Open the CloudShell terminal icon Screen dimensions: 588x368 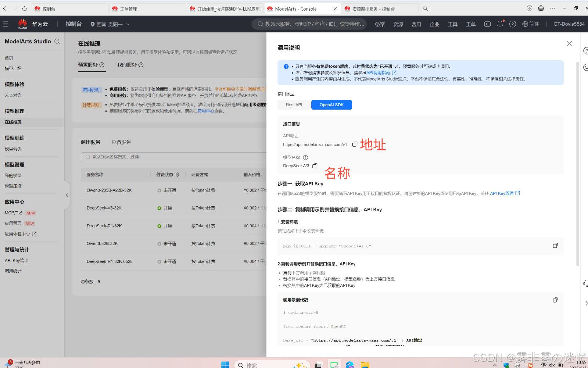pyautogui.click(x=487, y=24)
